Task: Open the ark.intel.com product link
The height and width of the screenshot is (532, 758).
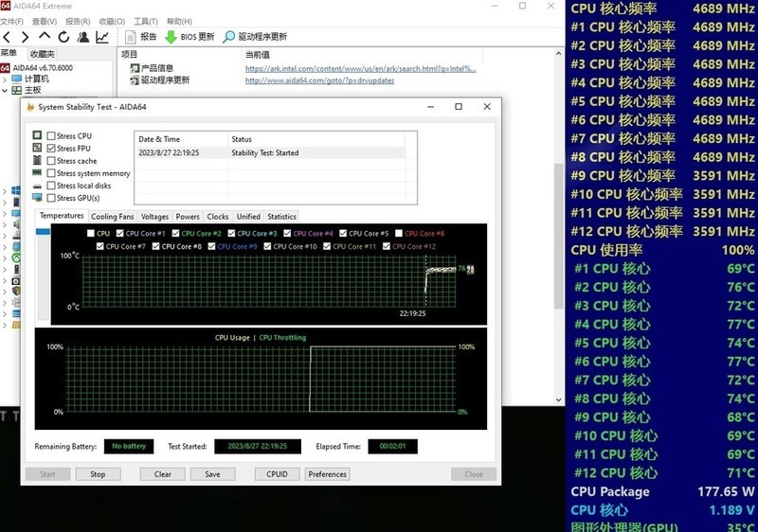Action: pos(360,68)
